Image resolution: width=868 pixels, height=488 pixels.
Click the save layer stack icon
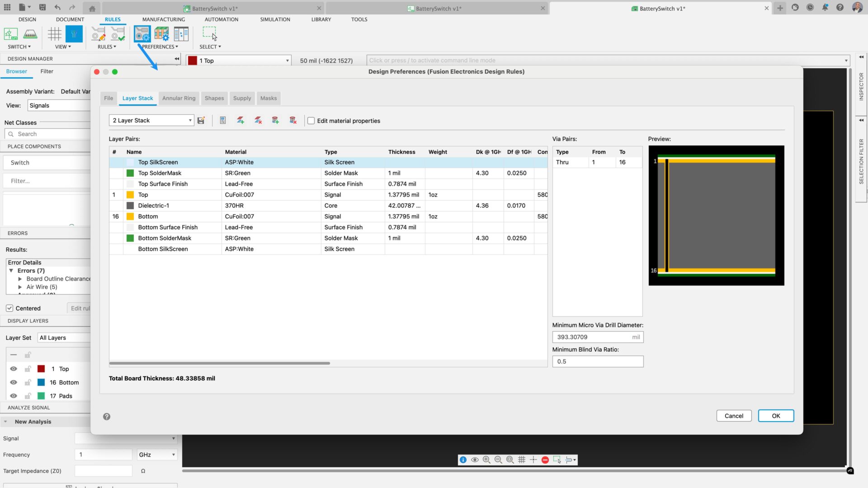click(x=201, y=121)
